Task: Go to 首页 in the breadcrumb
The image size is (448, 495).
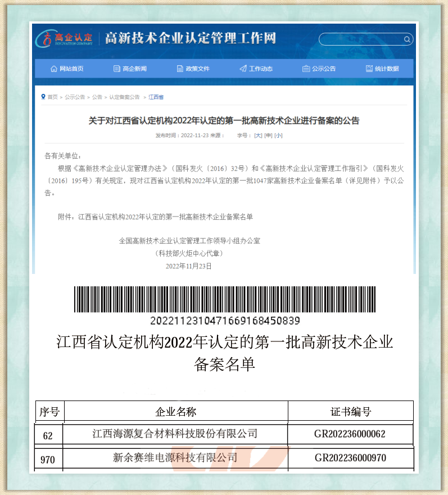Action: coord(52,97)
